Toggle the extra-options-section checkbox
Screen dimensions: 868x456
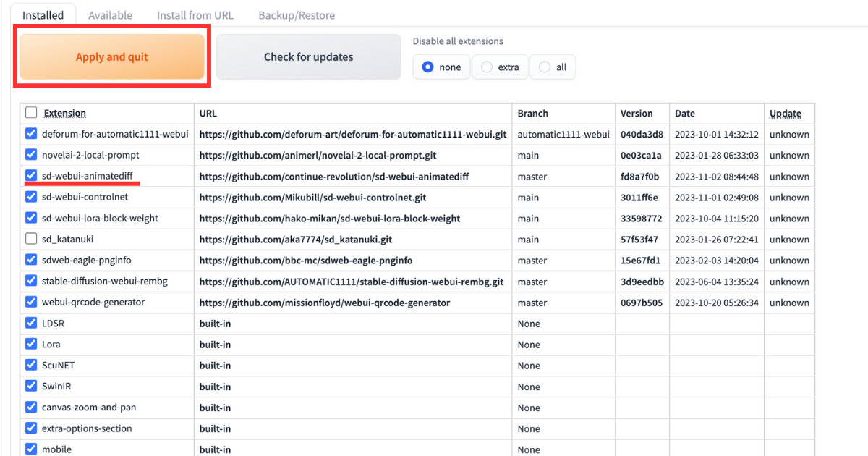[31, 428]
